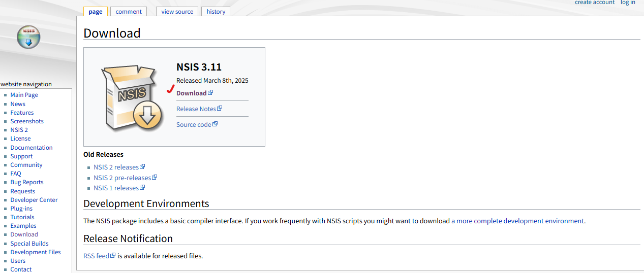644x273 pixels.
Task: Click the 'website navigation' sidebar label
Action: coord(26,84)
